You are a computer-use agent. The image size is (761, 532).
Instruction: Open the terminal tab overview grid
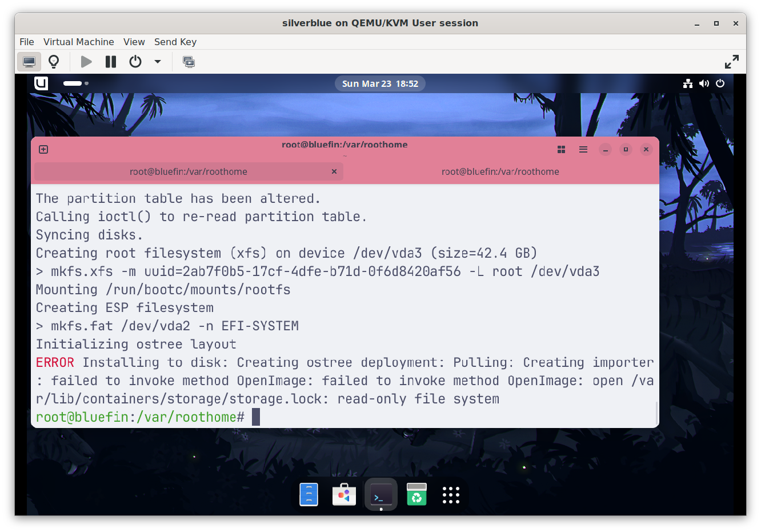(x=561, y=149)
